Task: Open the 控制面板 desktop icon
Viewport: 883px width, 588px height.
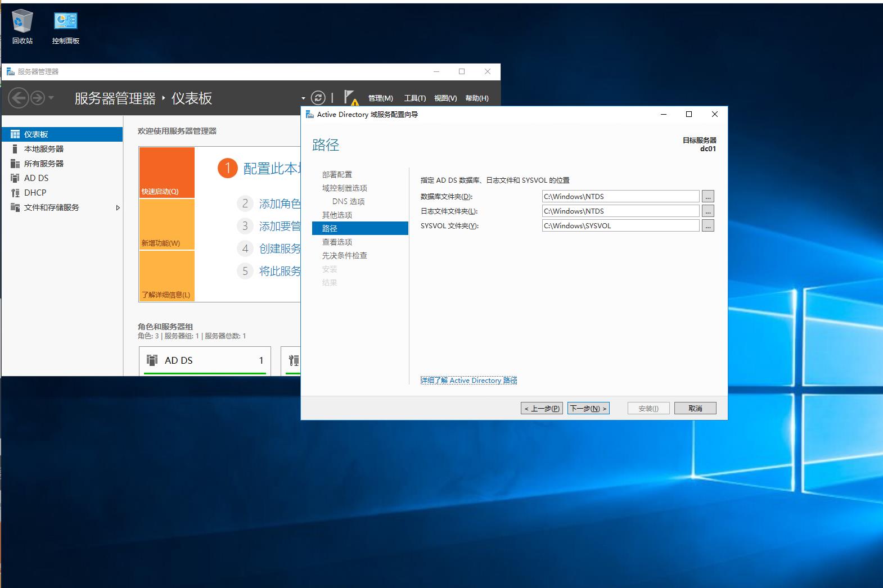Action: click(x=66, y=26)
